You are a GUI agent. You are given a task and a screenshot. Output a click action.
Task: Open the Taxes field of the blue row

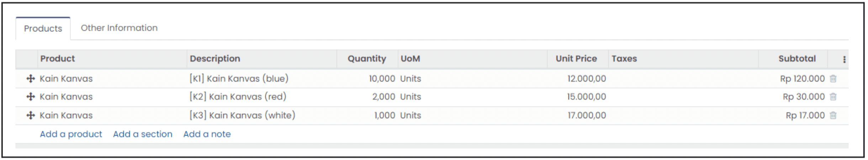point(683,79)
